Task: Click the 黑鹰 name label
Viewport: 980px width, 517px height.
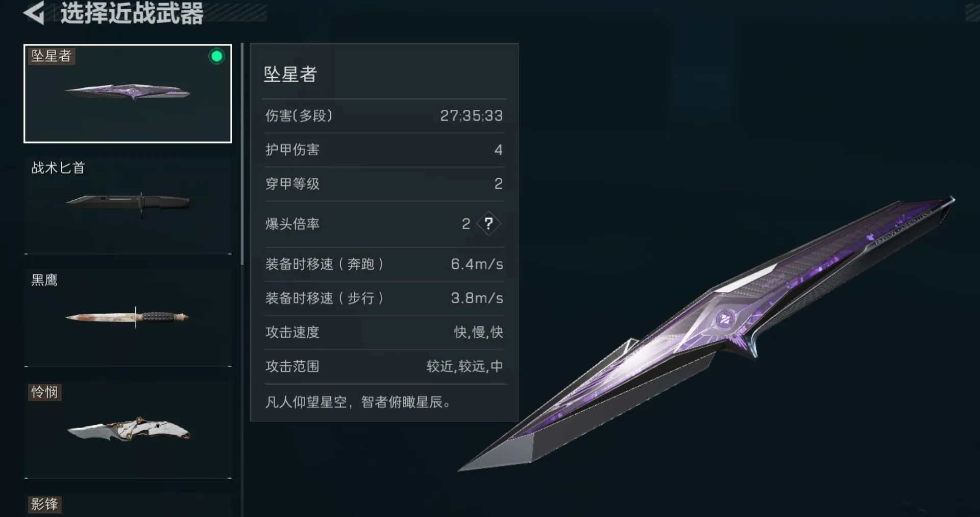Action: (44, 280)
